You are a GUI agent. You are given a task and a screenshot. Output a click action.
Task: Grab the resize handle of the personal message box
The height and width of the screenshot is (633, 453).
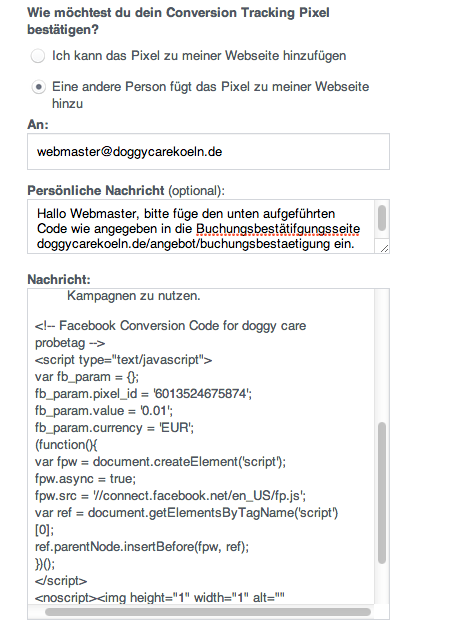(x=384, y=248)
